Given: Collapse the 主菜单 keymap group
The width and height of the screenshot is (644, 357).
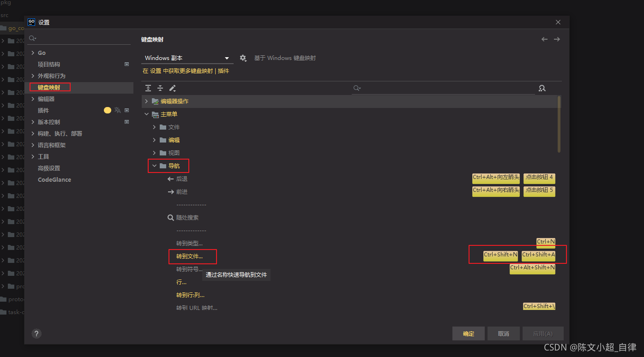Looking at the screenshot, I should [x=147, y=114].
